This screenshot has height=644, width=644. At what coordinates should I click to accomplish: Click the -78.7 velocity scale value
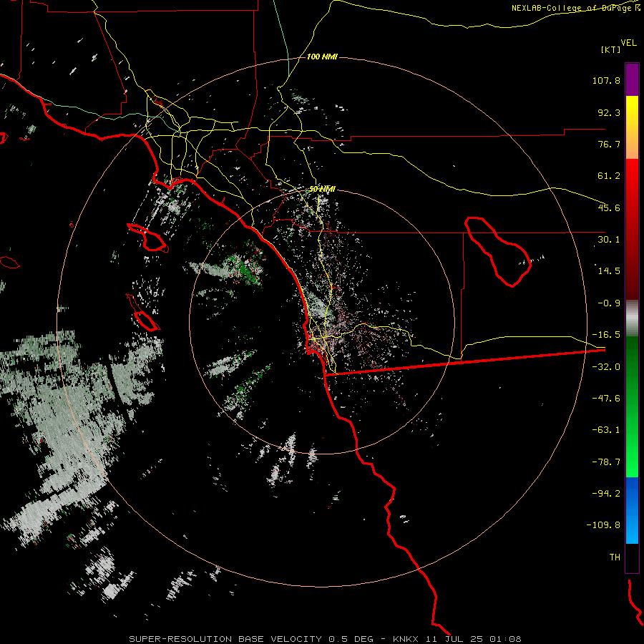tap(606, 462)
